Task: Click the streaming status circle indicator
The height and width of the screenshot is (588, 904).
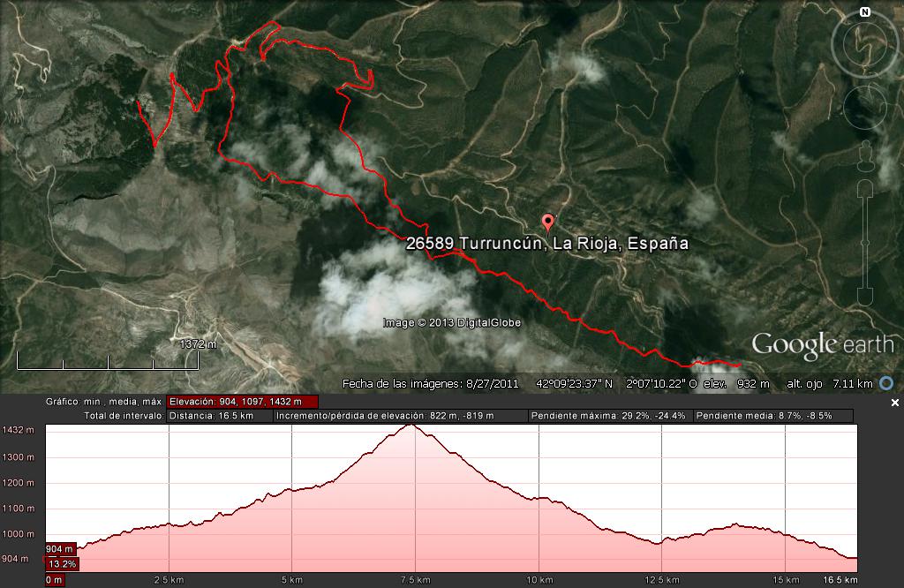Action: [886, 383]
